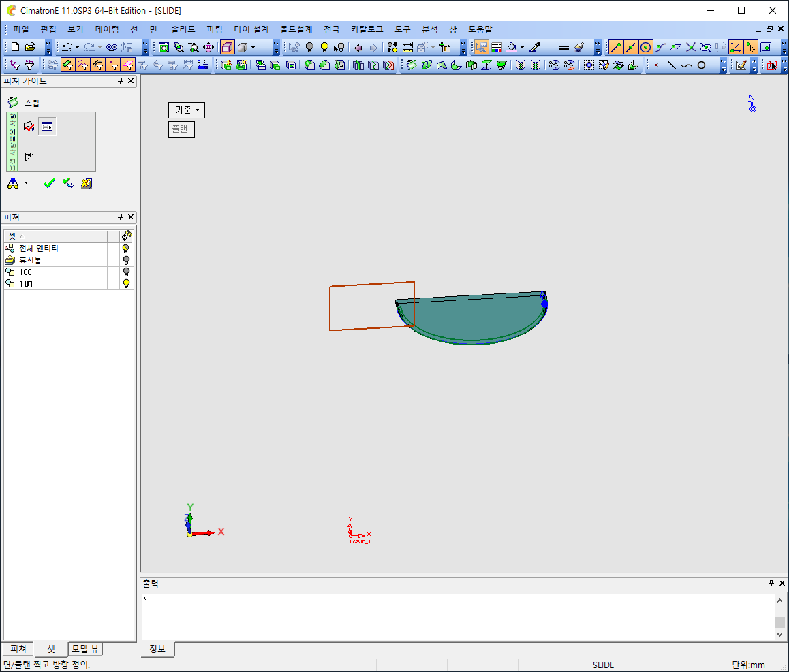This screenshot has width=789, height=672.
Task: Click the Undo arrow icon
Action: (x=67, y=47)
